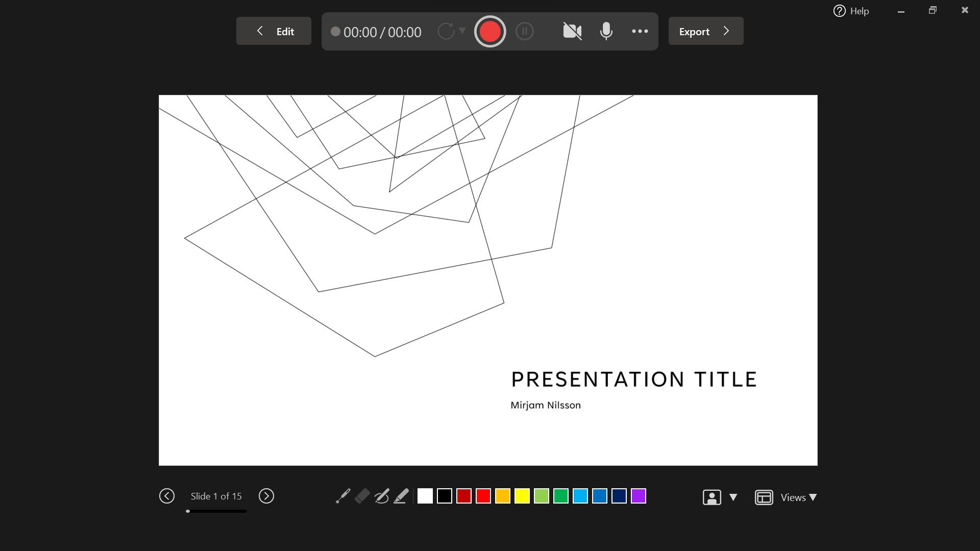Open the more recording options menu
Image resolution: width=980 pixels, height=551 pixels.
[x=640, y=31]
